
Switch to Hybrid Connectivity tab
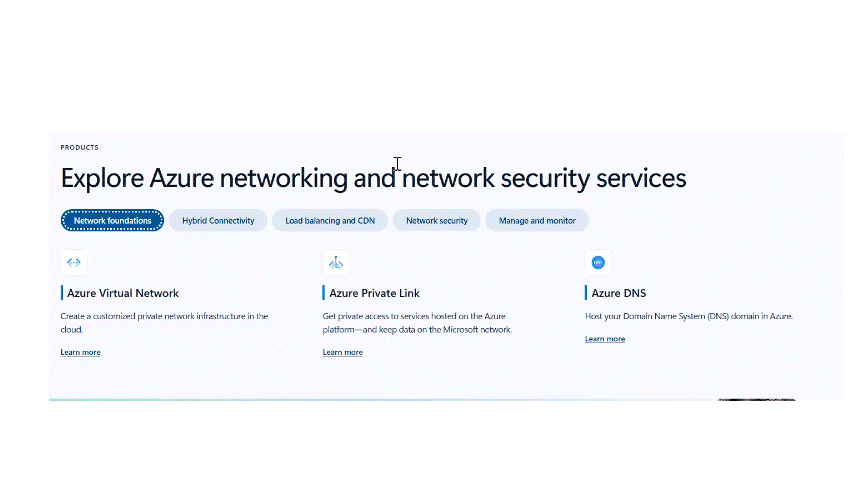point(218,220)
